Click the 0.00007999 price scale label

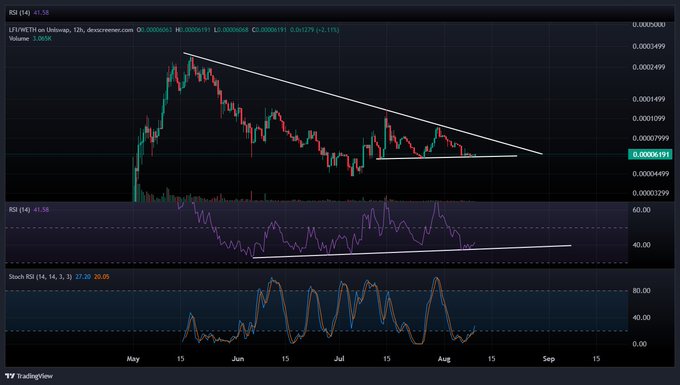(651, 138)
